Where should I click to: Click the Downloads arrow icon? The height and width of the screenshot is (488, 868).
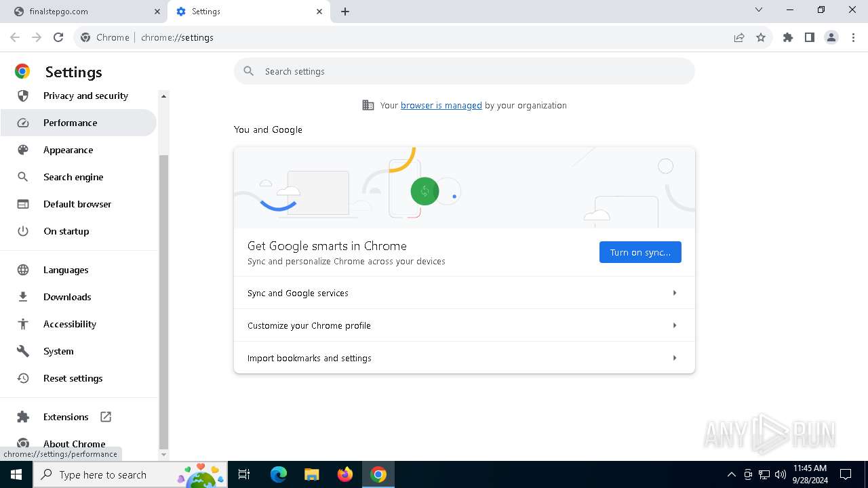23,297
